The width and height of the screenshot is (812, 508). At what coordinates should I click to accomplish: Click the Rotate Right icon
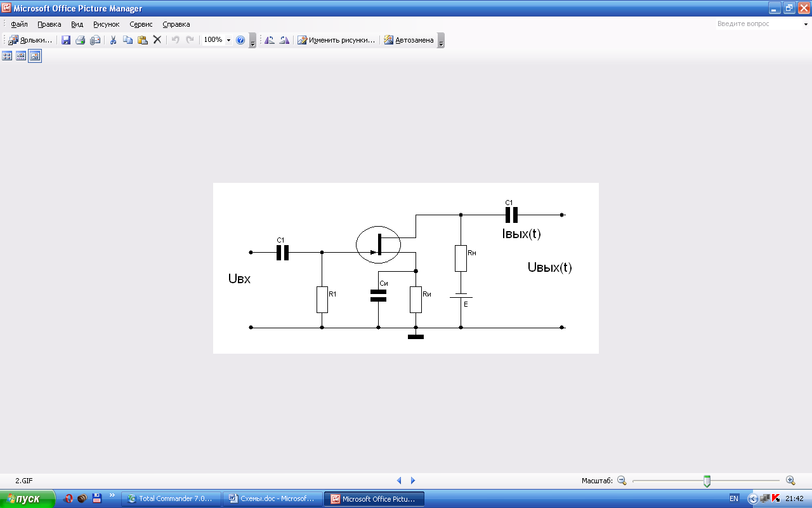click(x=284, y=40)
